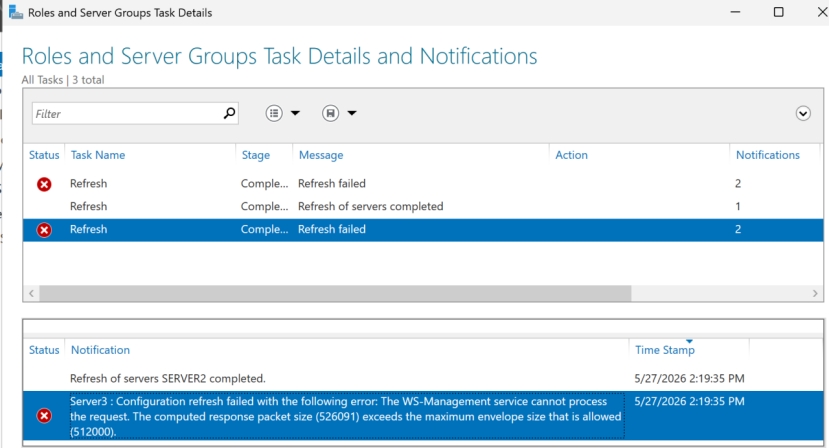Image resolution: width=829 pixels, height=448 pixels.
Task: Expand the list options dropdown arrow
Action: [296, 113]
